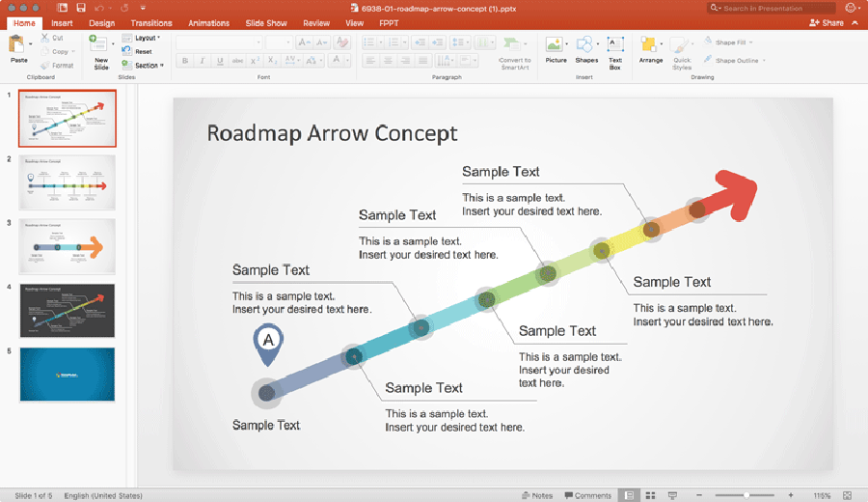Click the Clear Formatting icon
This screenshot has height=502, width=868.
point(342,42)
